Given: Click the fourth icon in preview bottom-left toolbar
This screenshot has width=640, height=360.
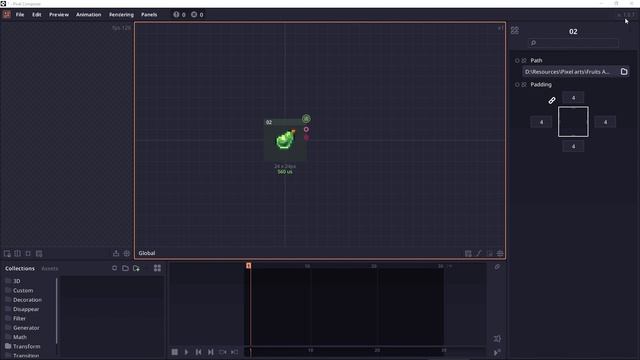Looking at the screenshot, I should click(39, 253).
